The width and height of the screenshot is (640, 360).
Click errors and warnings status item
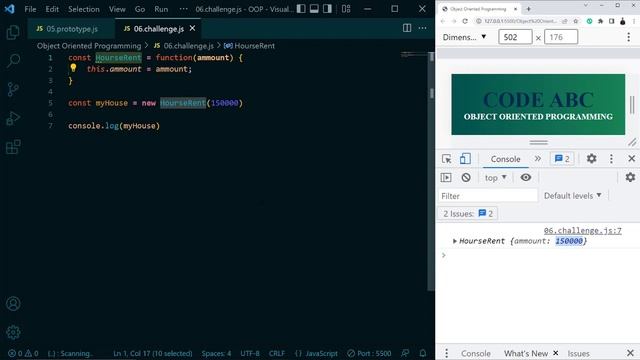point(23,353)
